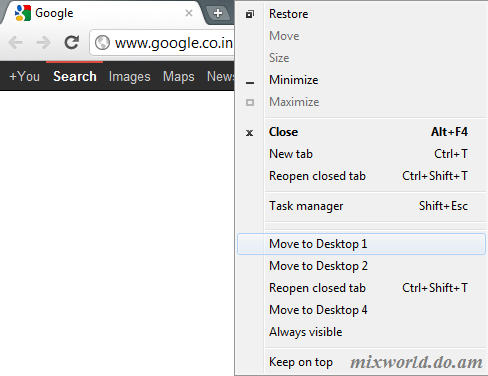Image resolution: width=488 pixels, height=376 pixels.
Task: Click the x icon beside Close
Action: (x=249, y=133)
